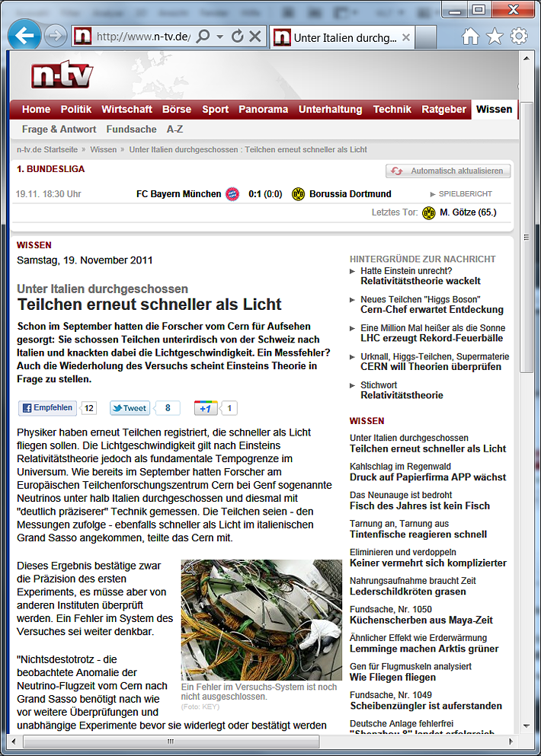Viewport: 541px width, 756px height.
Task: Click the tweet count 8
Action: coord(168,408)
